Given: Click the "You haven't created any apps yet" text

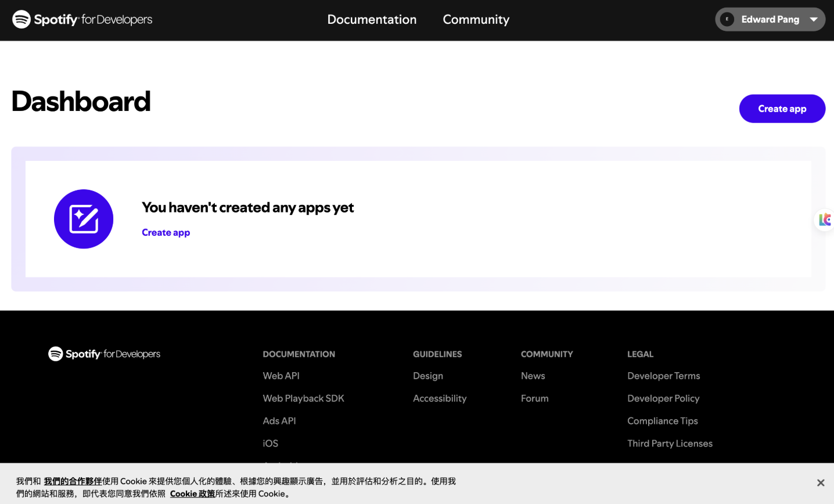Looking at the screenshot, I should click(247, 207).
